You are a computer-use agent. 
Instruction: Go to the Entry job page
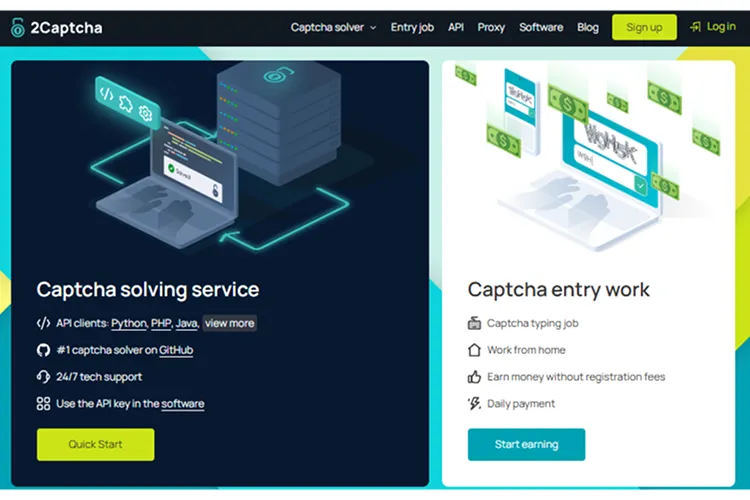[x=412, y=27]
